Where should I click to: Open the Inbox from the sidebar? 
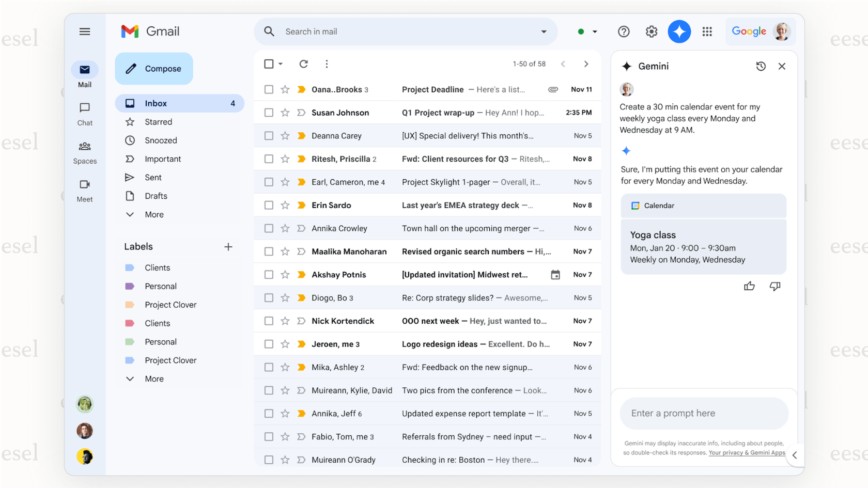(156, 103)
